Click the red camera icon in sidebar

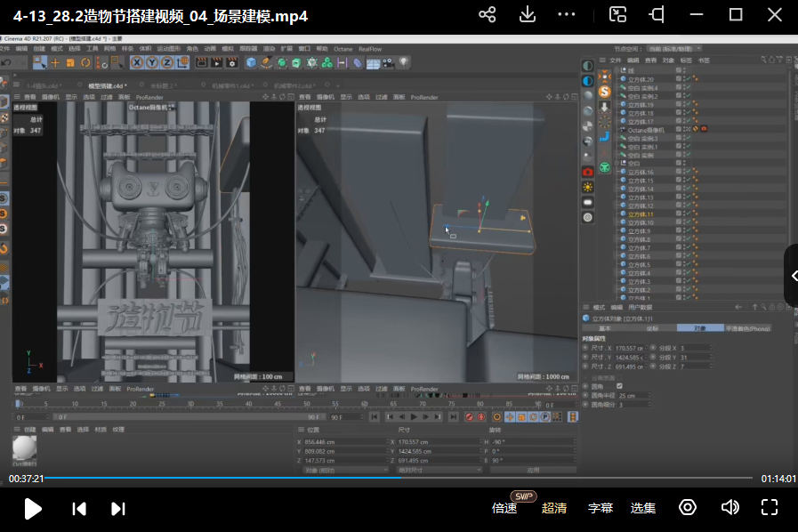[x=588, y=171]
